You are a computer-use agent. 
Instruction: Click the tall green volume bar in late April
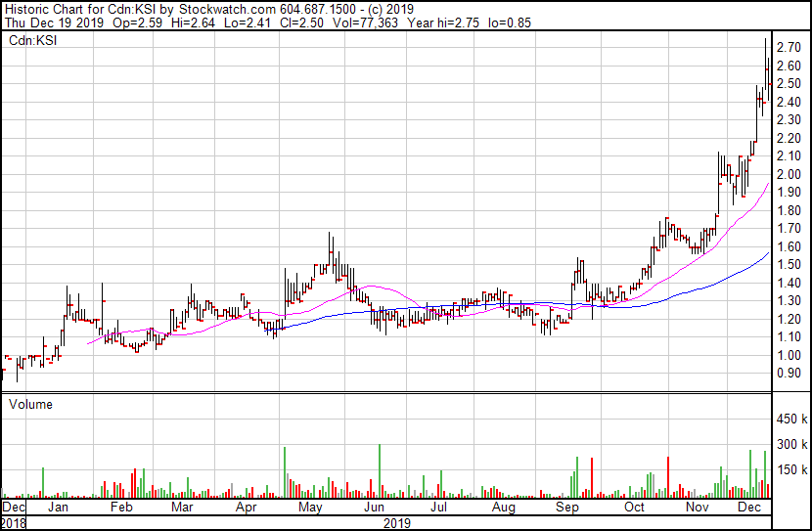coord(285,472)
